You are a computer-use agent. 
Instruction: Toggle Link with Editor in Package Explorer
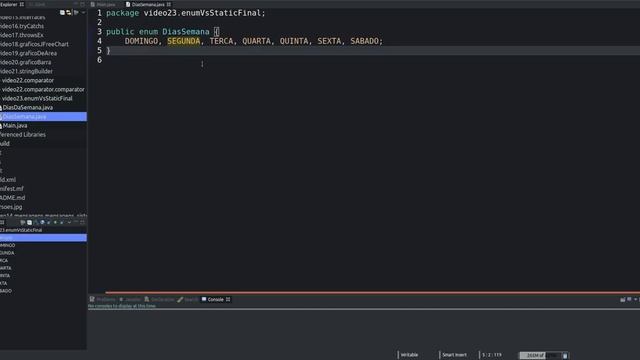click(x=69, y=13)
